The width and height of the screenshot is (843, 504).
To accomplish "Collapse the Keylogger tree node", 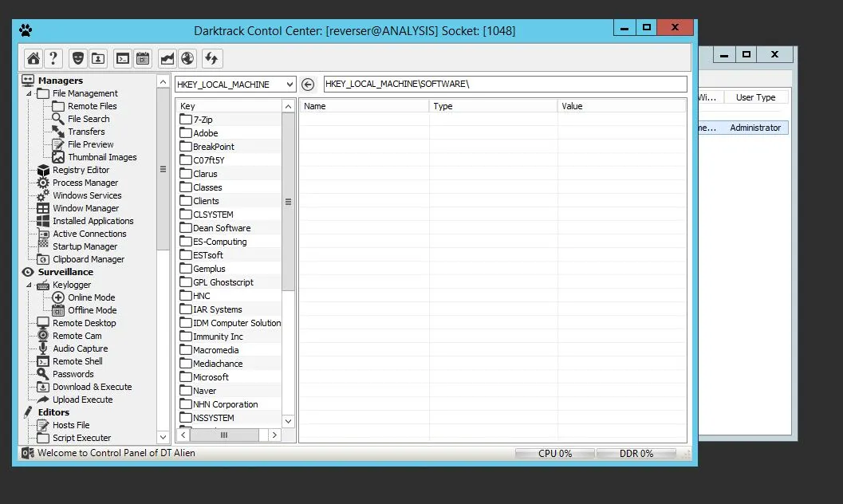I will click(29, 285).
